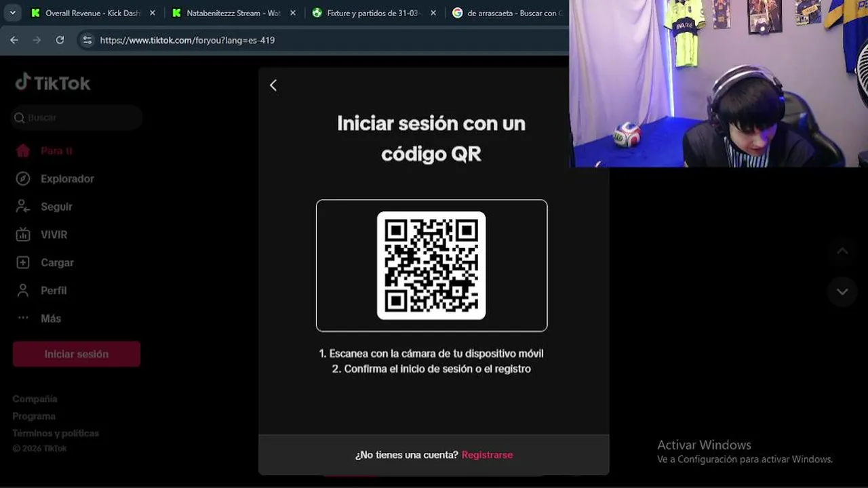
Task: Click the Iniciar sesión button
Action: tap(77, 354)
